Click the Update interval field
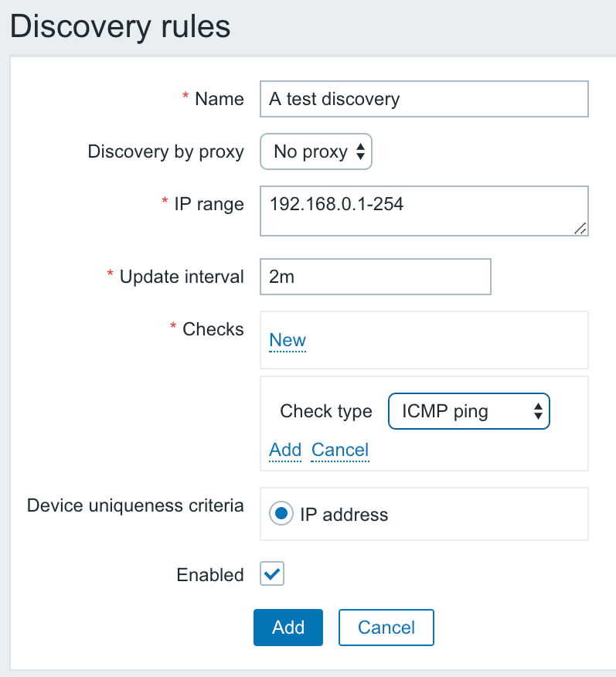616x677 pixels. point(376,277)
